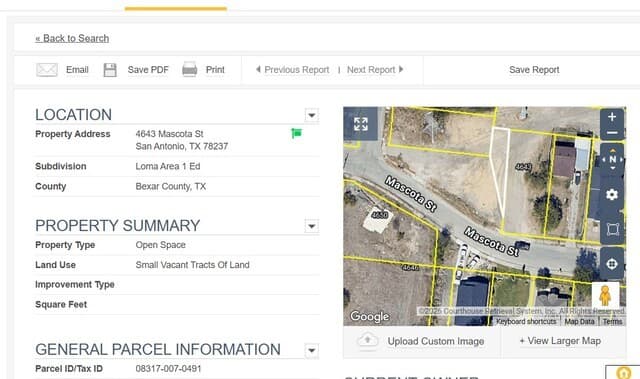640x379 pixels.
Task: Click the Square Feet label
Action: [x=61, y=304]
